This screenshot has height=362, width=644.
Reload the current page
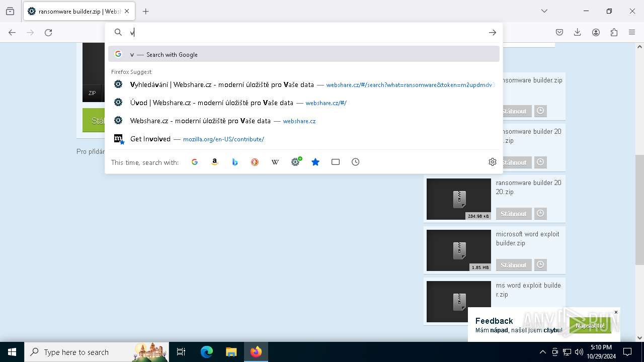(48, 32)
